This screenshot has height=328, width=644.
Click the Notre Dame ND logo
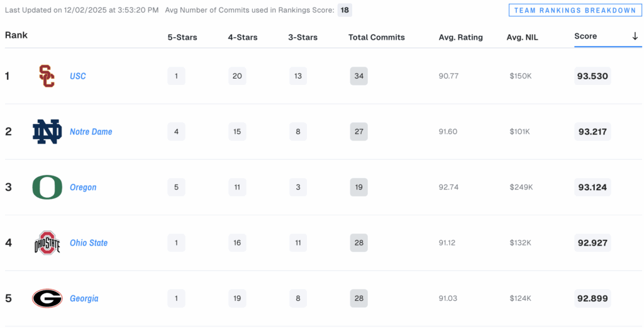point(47,132)
